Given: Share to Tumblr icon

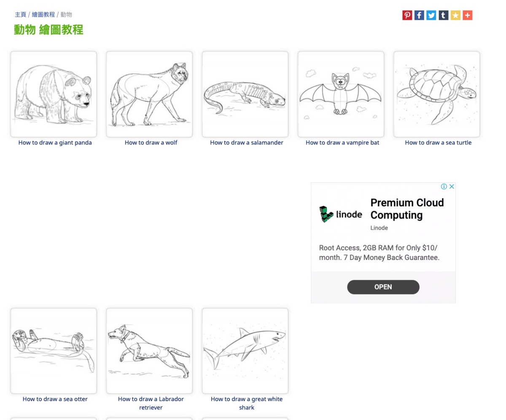Looking at the screenshot, I should [x=443, y=16].
